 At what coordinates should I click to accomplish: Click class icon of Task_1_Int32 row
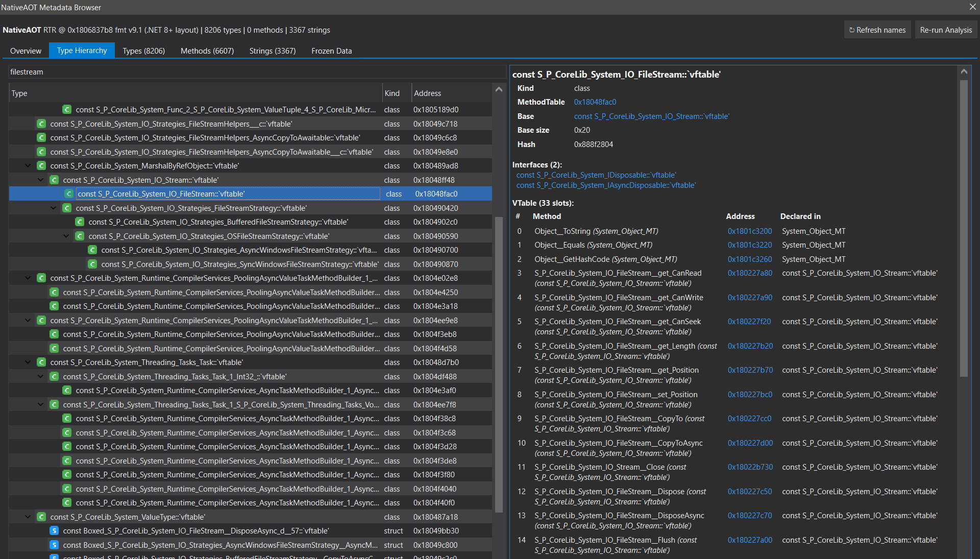(x=54, y=377)
